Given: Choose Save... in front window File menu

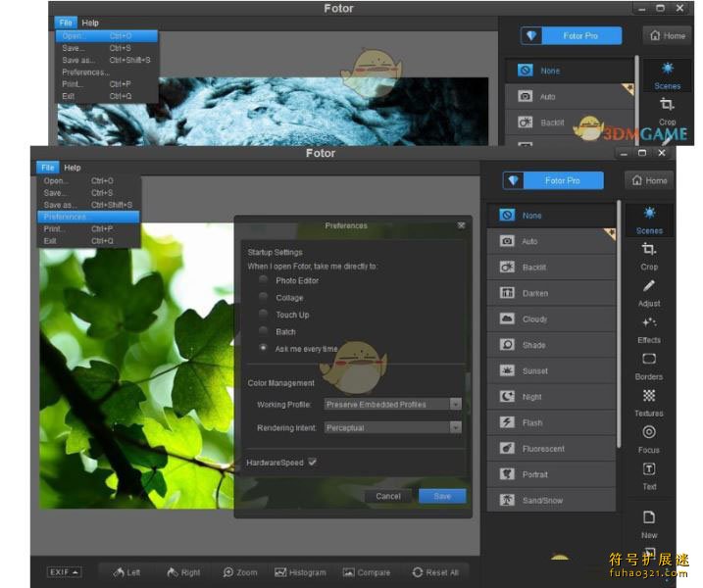Looking at the screenshot, I should [x=89, y=193].
